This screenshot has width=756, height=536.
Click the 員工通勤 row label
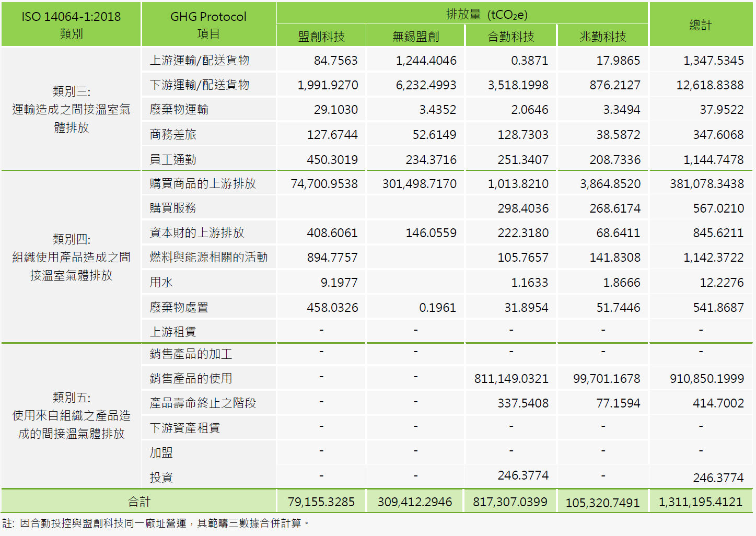coord(173,159)
